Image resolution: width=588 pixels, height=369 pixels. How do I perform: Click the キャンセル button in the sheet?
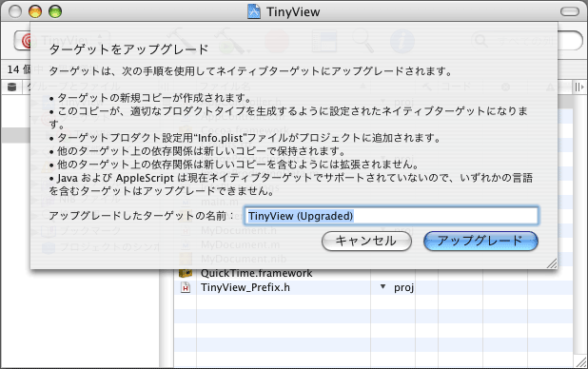point(366,241)
